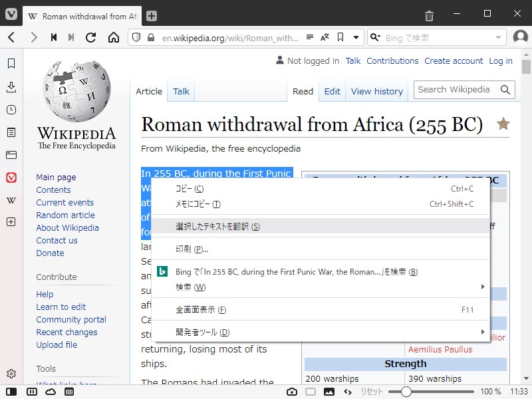Click the featured article star icon

coord(503,124)
